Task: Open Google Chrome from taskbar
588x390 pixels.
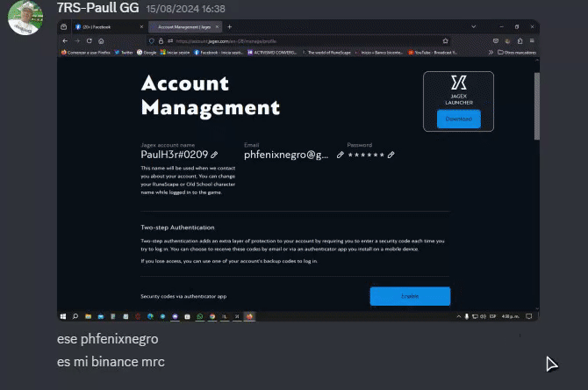Action: 212,316
